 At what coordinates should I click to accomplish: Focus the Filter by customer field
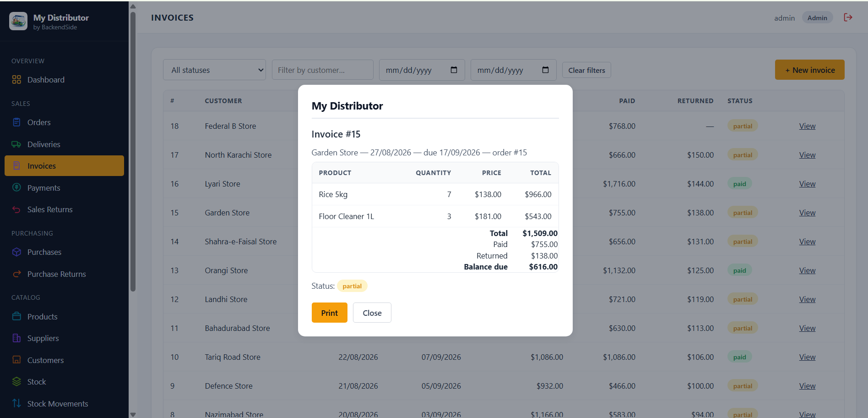322,70
